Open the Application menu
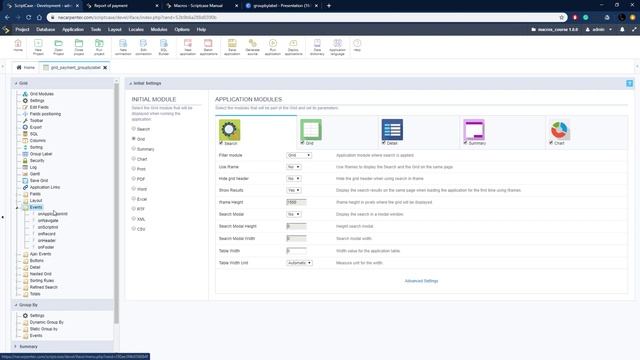The image size is (640, 360). tap(73, 29)
